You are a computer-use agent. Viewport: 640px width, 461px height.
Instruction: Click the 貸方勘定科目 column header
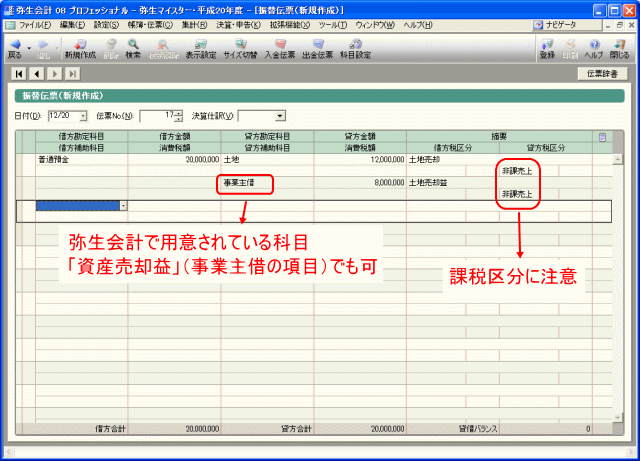coord(267,136)
